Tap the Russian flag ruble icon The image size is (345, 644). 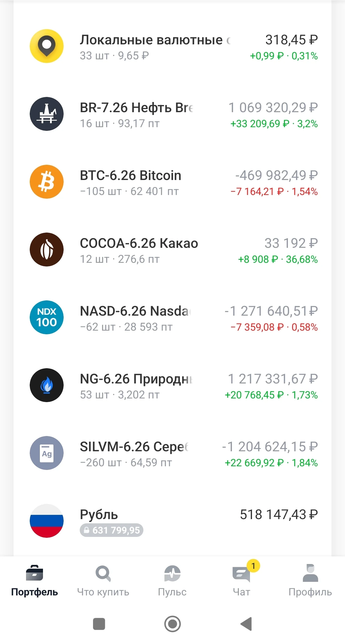click(47, 521)
